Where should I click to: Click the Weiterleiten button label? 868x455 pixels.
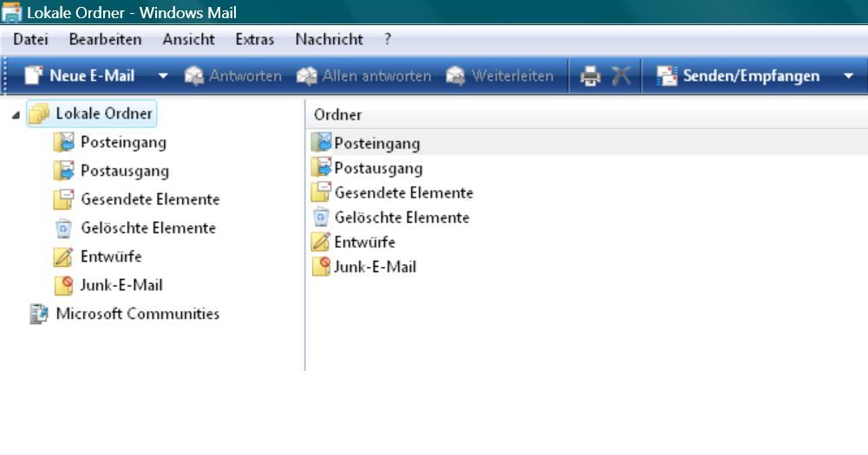coord(512,76)
